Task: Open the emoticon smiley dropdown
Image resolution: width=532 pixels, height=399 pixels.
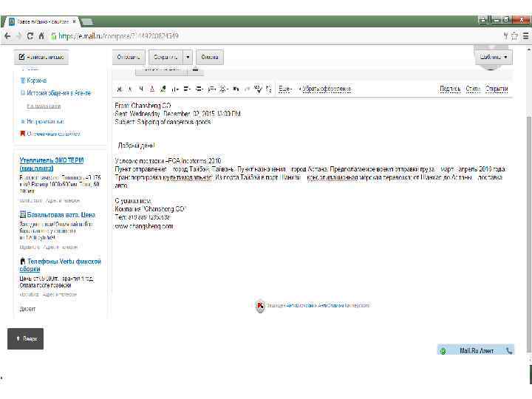Action: [x=224, y=89]
